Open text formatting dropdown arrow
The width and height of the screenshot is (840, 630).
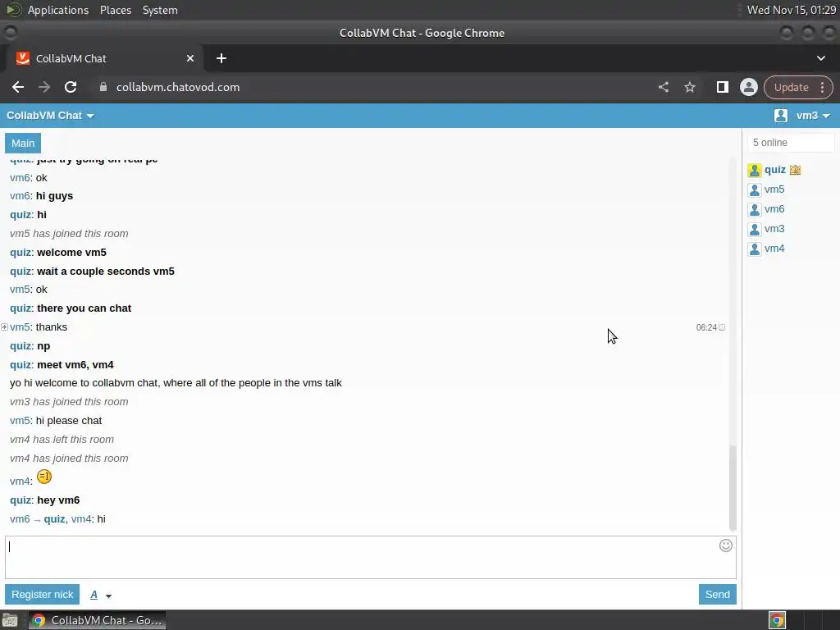coord(108,596)
